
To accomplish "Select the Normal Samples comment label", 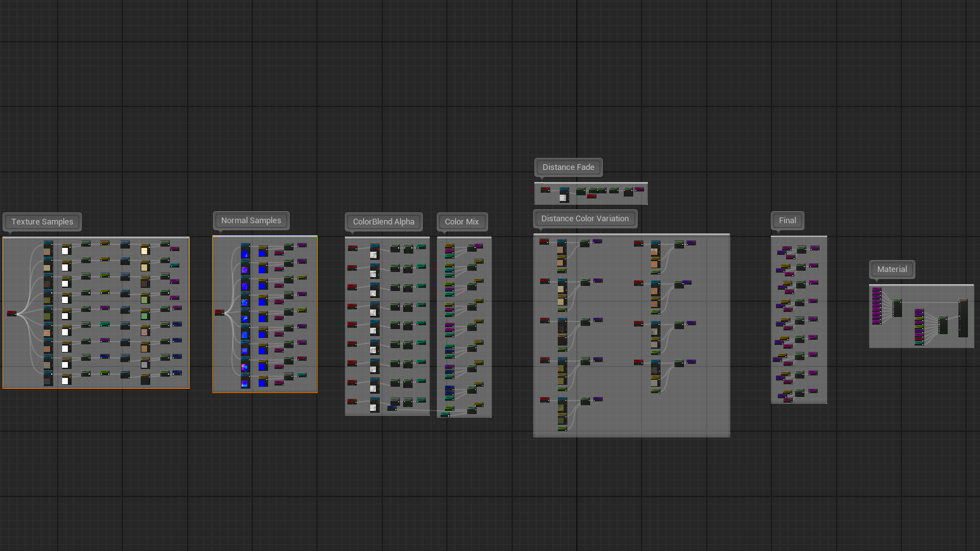I will [250, 221].
